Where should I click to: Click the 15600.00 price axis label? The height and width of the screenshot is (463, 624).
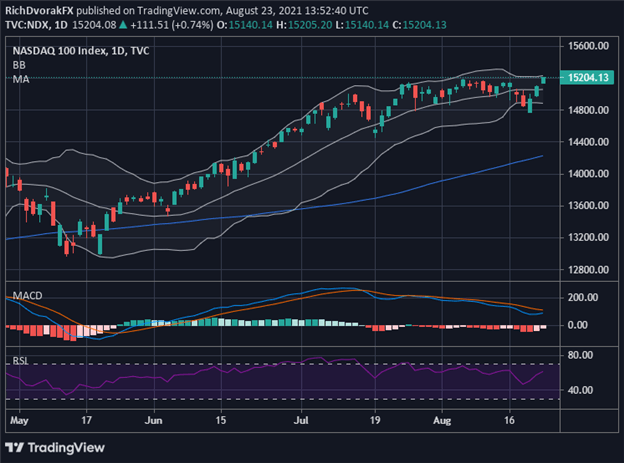[x=588, y=46]
